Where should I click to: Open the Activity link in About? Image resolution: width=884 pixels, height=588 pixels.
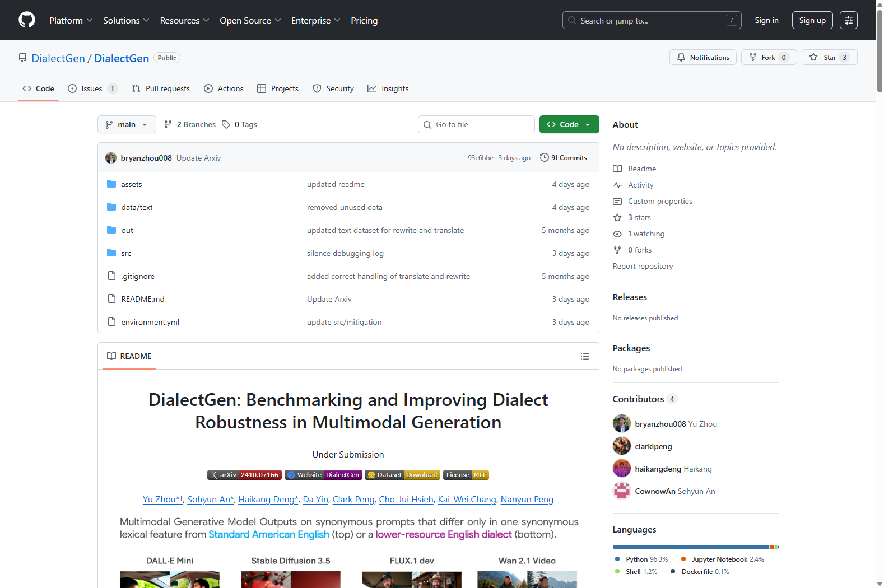[641, 185]
